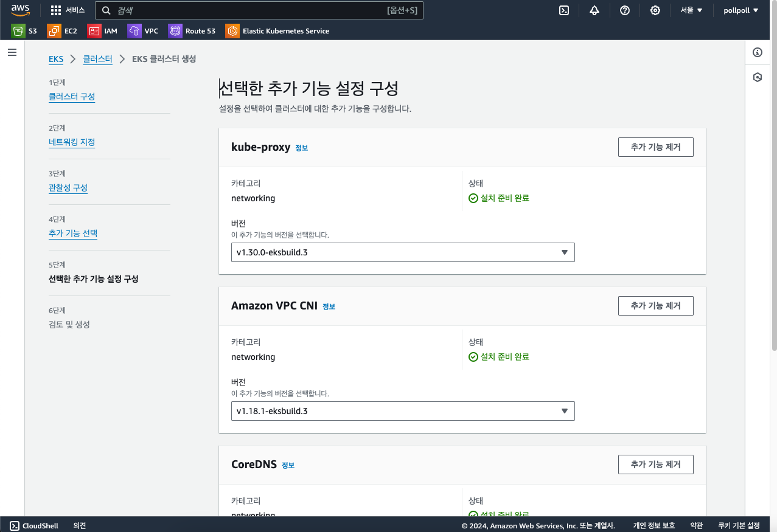
Task: Go to step 3 관찰성 구성
Action: tap(68, 188)
